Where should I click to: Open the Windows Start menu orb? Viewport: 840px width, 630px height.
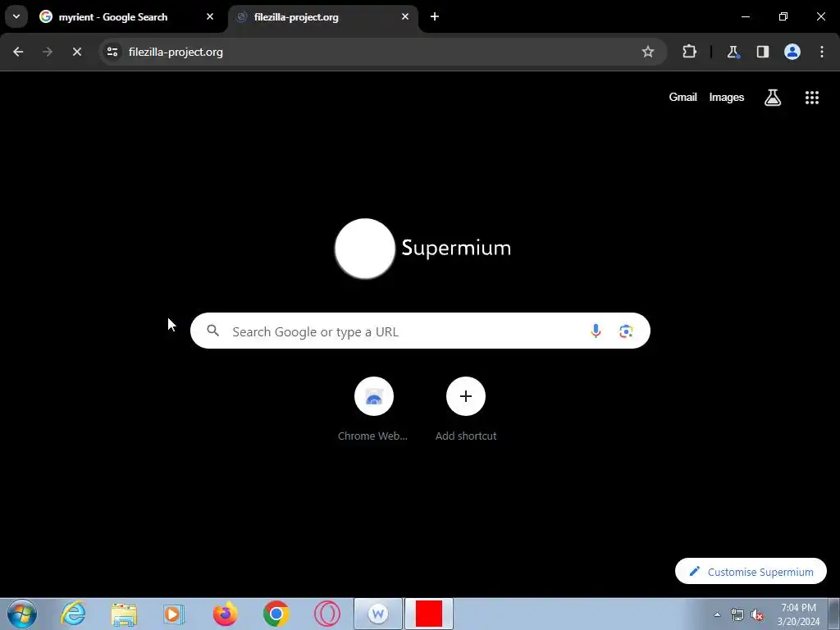[22, 614]
